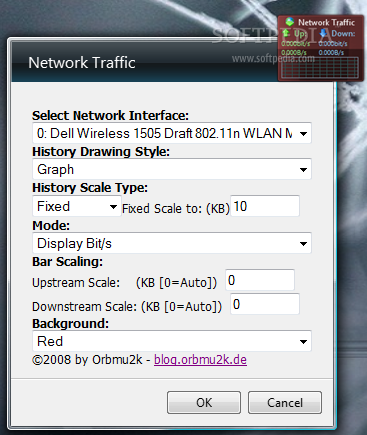The image size is (367, 435).
Task: Open the Background color dropdown showing Red
Action: 172,341
